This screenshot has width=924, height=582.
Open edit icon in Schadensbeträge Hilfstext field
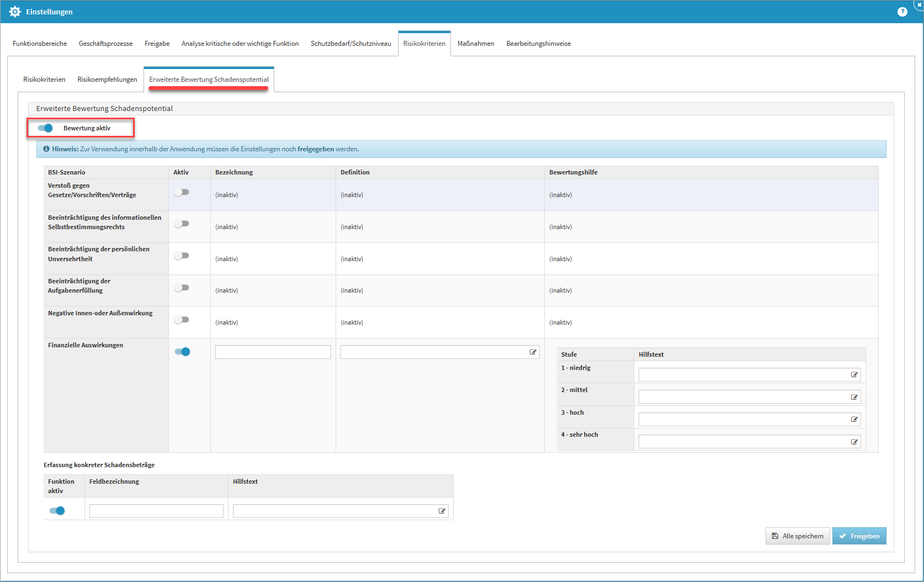[442, 511]
